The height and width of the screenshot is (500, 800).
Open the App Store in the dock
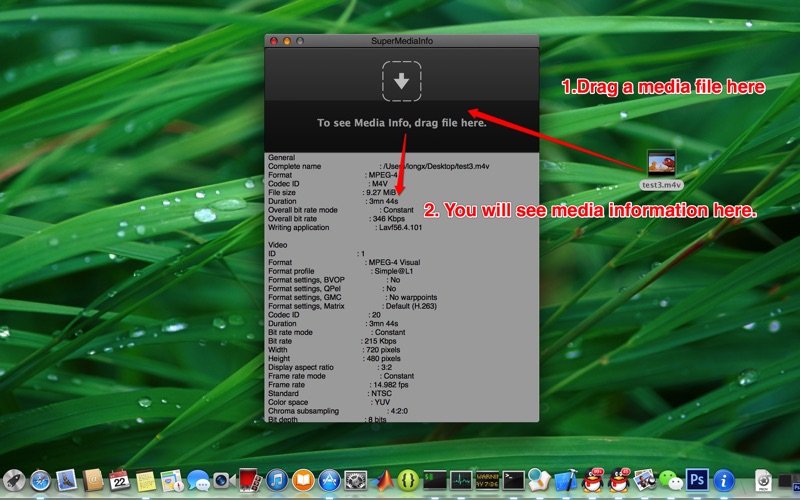coord(330,481)
